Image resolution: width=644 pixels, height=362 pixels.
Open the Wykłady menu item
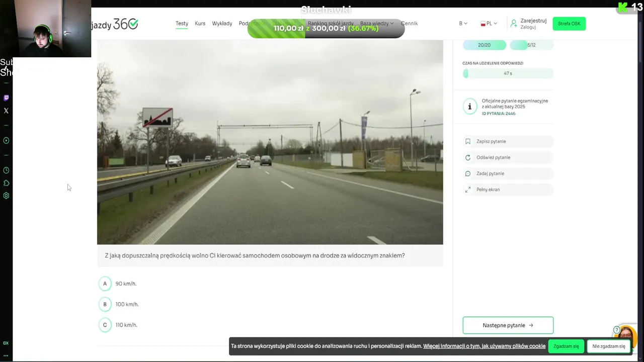[222, 24]
